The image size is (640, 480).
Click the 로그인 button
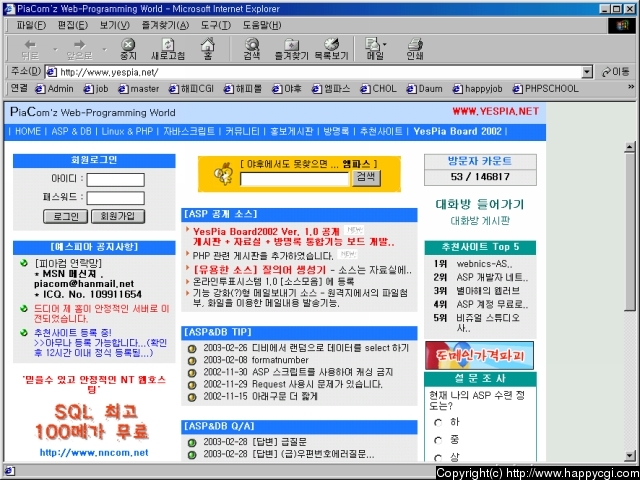tap(65, 216)
